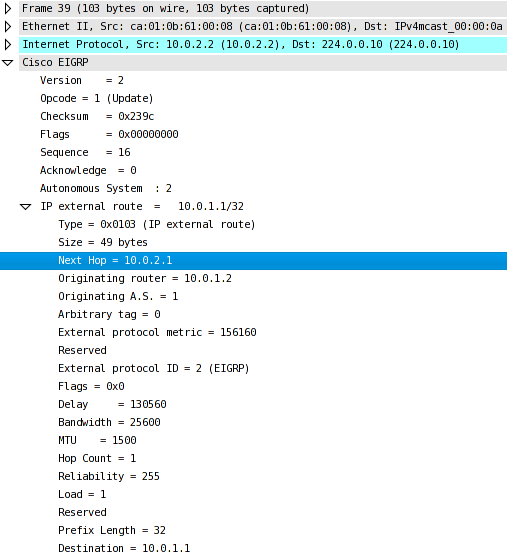Select the Checksum = 0x239c field
This screenshot has width=507, height=558.
[97, 116]
